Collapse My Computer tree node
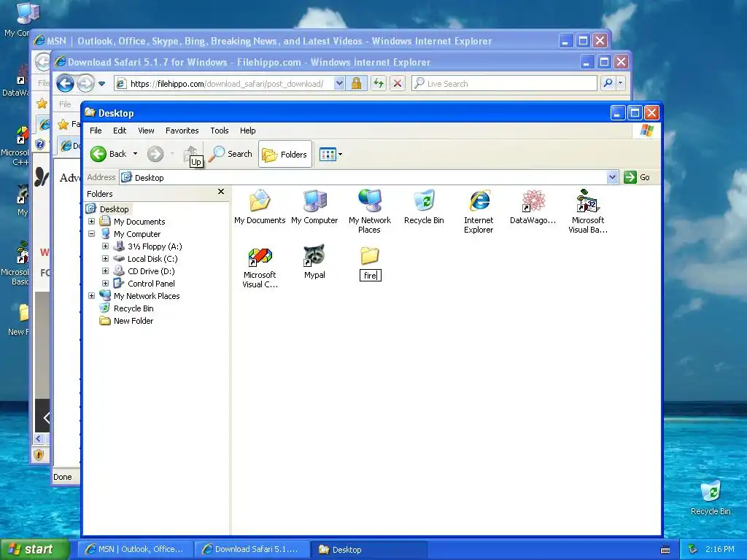 91,234
